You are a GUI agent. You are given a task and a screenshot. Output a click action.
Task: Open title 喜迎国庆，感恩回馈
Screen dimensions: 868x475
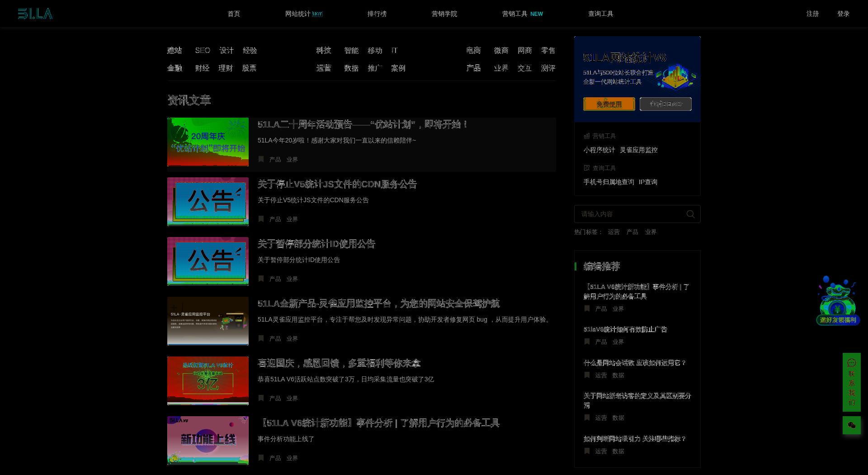(339, 363)
